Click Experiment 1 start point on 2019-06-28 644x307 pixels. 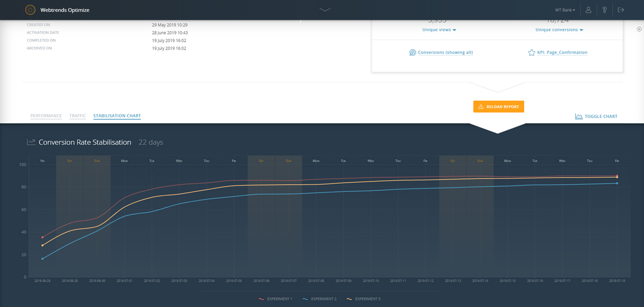click(42, 237)
